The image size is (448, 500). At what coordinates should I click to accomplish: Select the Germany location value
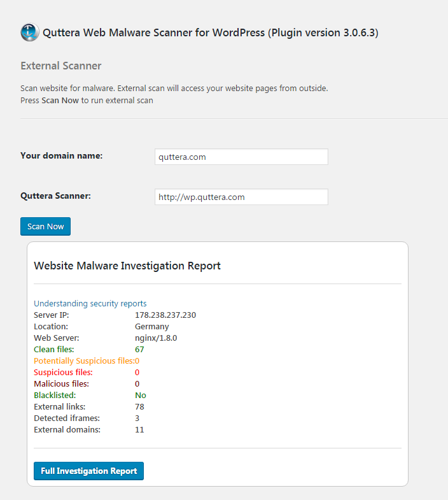pyautogui.click(x=152, y=326)
